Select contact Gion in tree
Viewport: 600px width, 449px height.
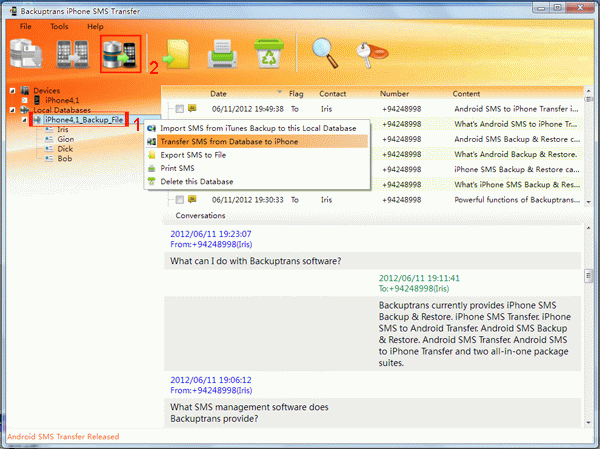coord(65,139)
